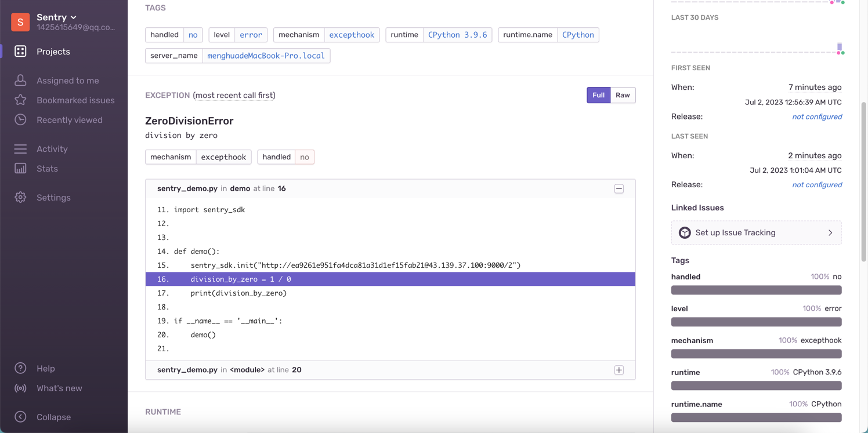Click the level tag distribution bar
Image resolution: width=868 pixels, height=433 pixels.
[756, 322]
